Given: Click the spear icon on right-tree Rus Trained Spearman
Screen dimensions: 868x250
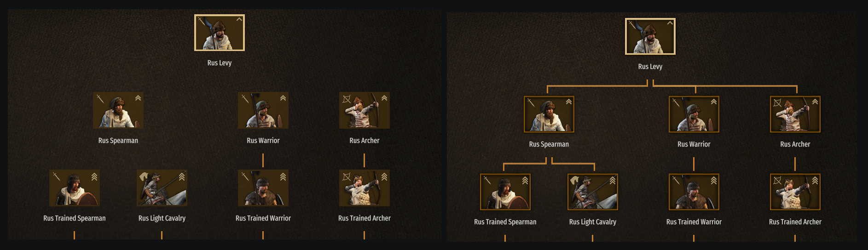Looking at the screenshot, I should coord(487,180).
